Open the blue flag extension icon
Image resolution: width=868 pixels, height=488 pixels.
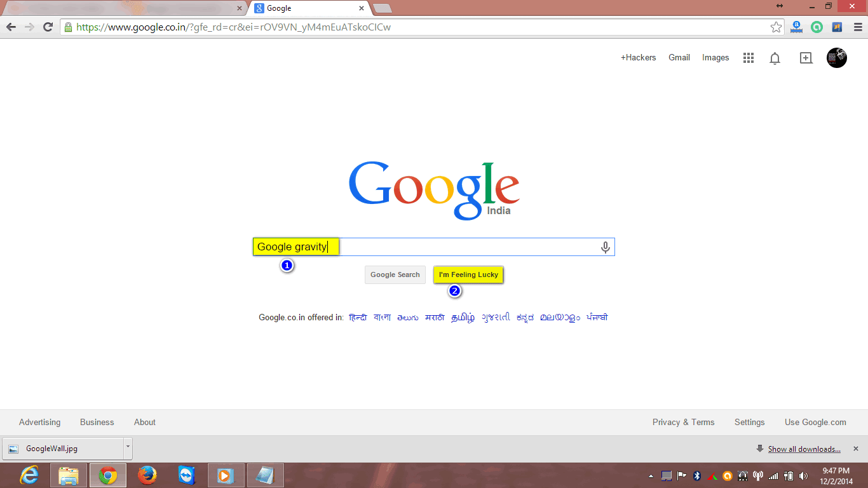[837, 27]
